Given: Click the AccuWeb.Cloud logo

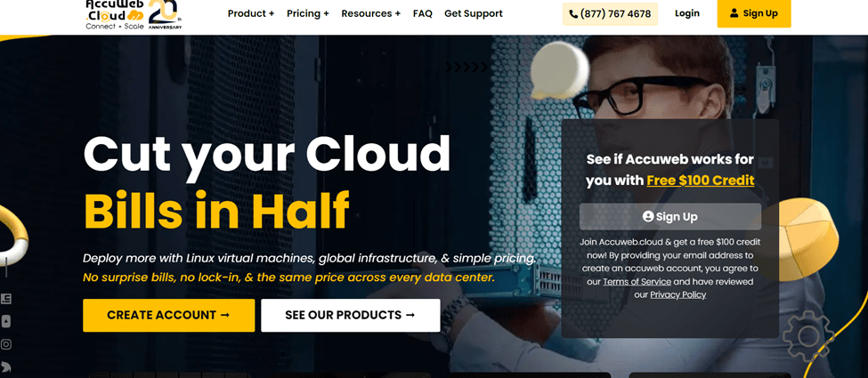Looking at the screenshot, I should (x=115, y=14).
